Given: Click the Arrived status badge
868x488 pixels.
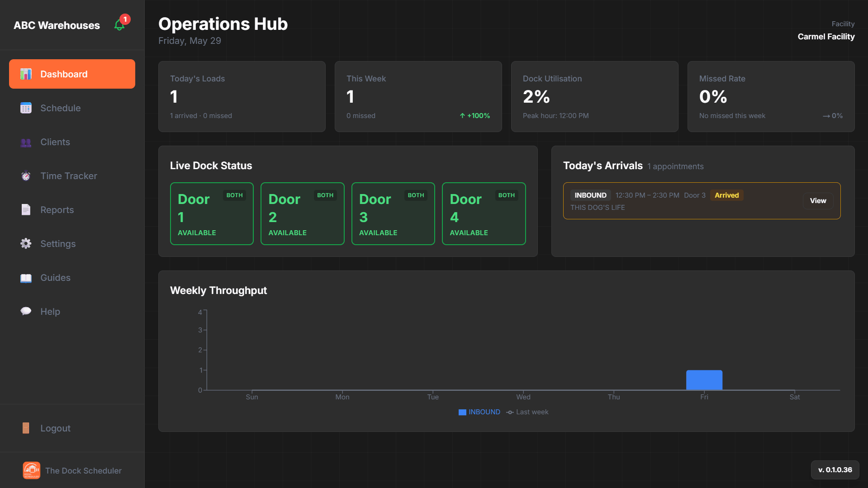Looking at the screenshot, I should pyautogui.click(x=726, y=195).
